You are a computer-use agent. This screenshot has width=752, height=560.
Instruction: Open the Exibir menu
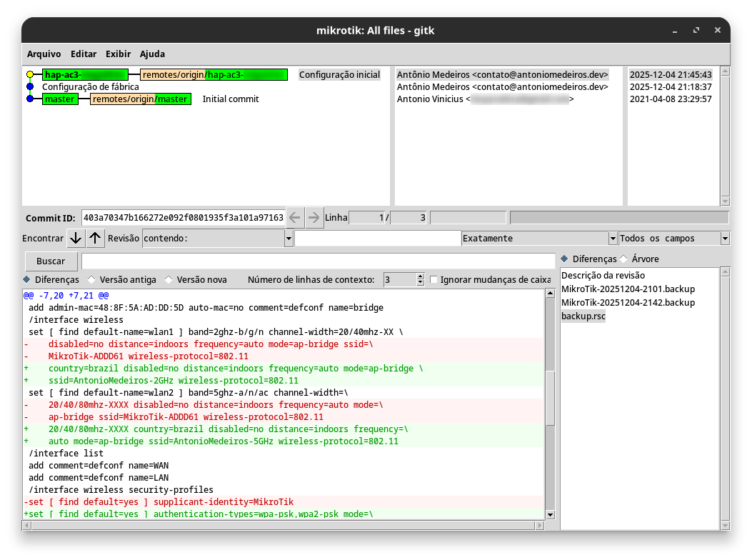[118, 54]
